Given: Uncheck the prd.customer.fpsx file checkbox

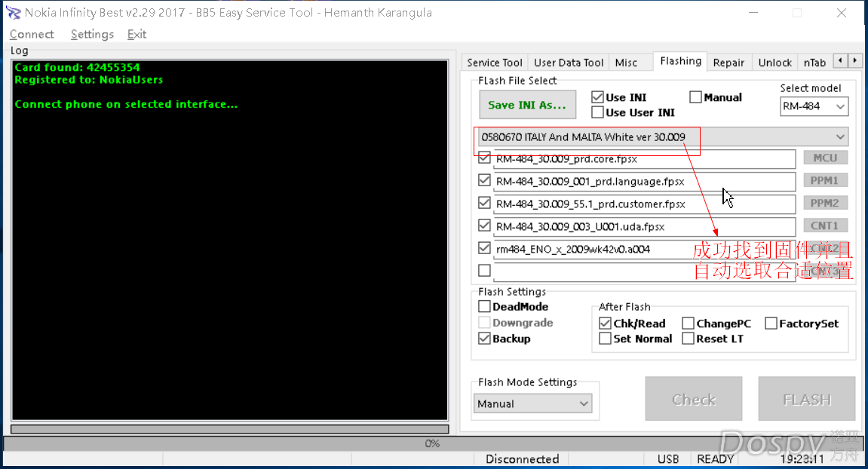Looking at the screenshot, I should click(484, 204).
